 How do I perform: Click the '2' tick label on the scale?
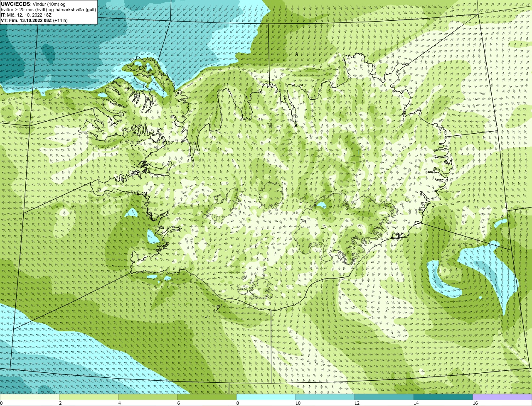[x=61, y=403]
